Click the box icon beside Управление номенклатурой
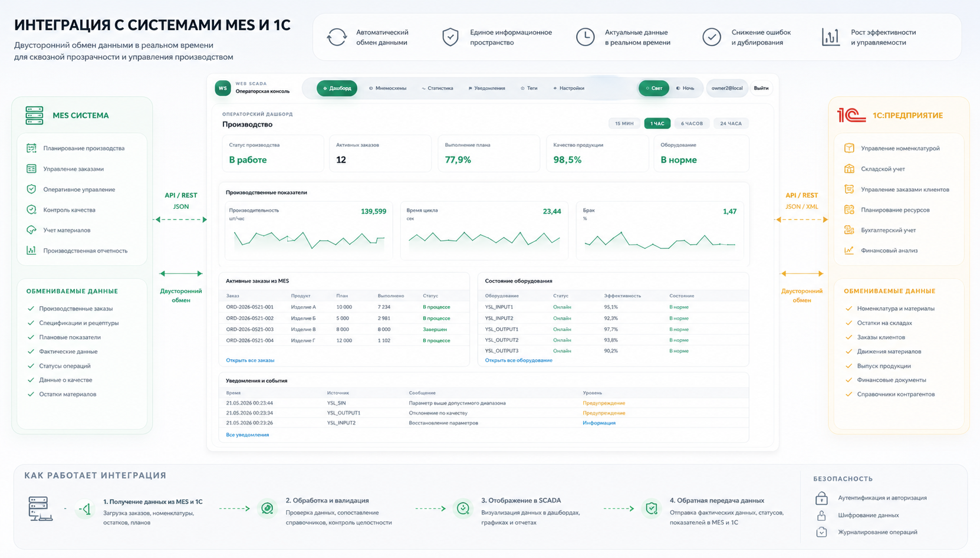Image resolution: width=980 pixels, height=558 pixels. pyautogui.click(x=849, y=148)
